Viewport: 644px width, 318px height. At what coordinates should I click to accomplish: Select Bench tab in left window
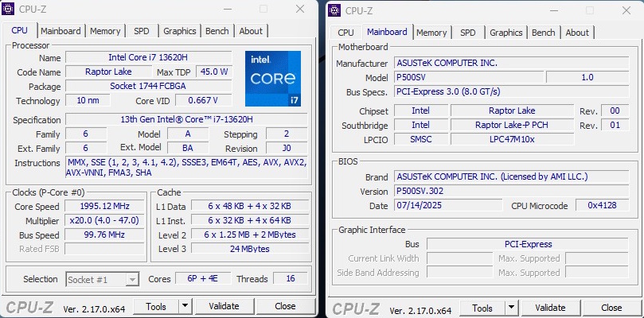pos(217,31)
